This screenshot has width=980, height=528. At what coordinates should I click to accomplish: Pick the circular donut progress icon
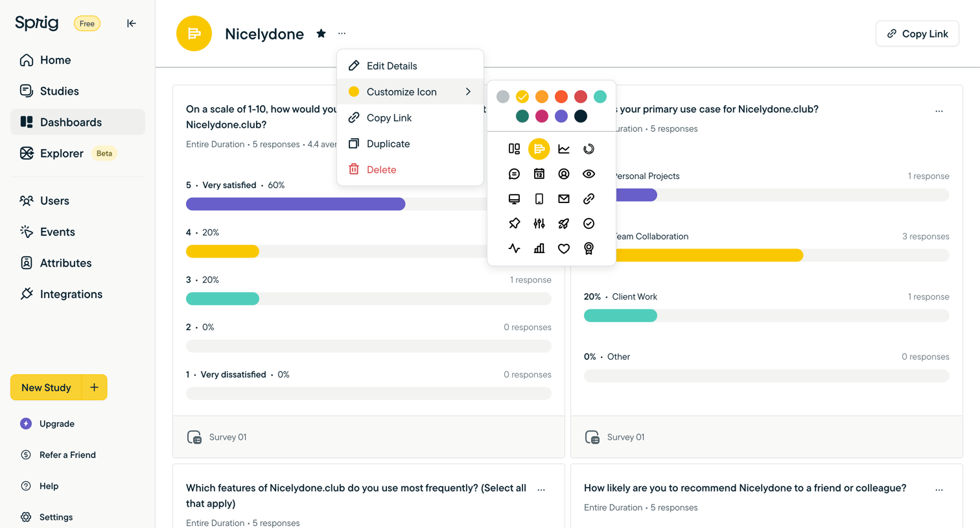(589, 149)
